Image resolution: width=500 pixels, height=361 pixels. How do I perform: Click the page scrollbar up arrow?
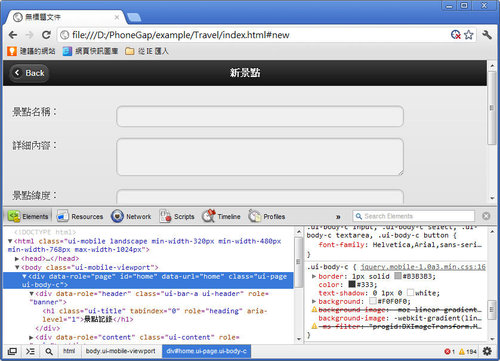coord(492,66)
